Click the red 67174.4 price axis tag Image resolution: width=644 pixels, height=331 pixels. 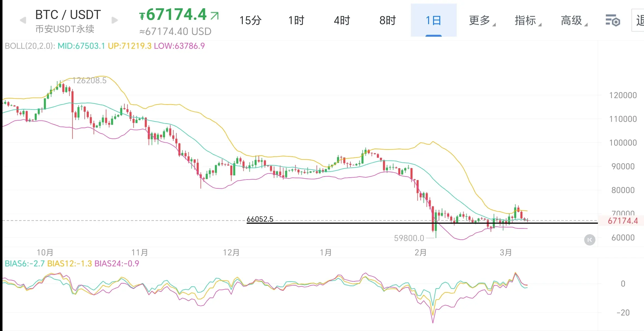click(x=622, y=221)
